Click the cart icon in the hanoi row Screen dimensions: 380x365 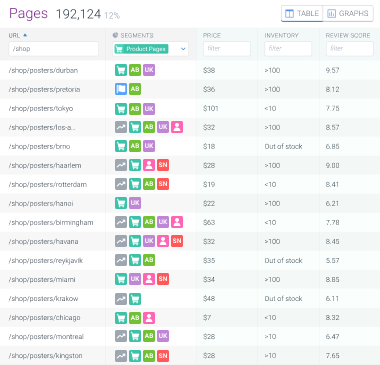[121, 203]
